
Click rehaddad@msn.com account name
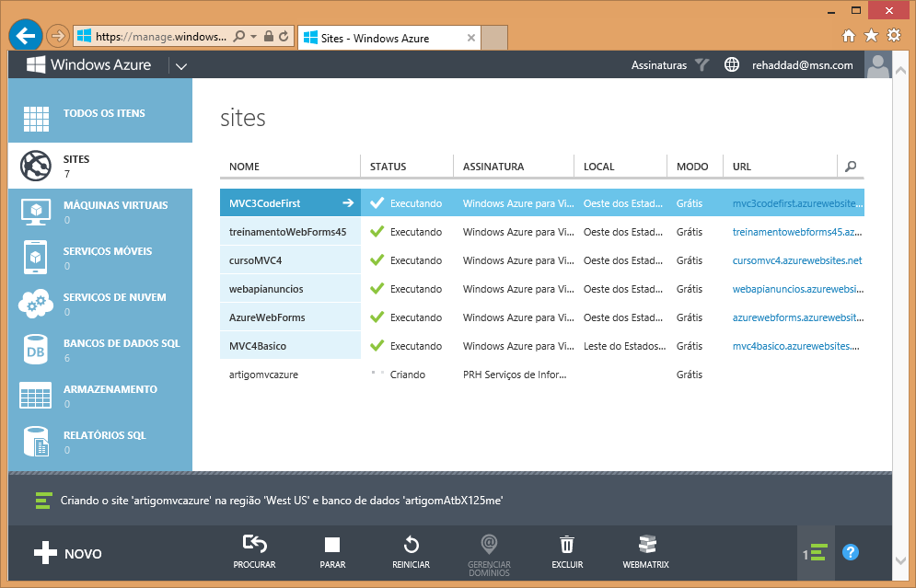tap(802, 65)
